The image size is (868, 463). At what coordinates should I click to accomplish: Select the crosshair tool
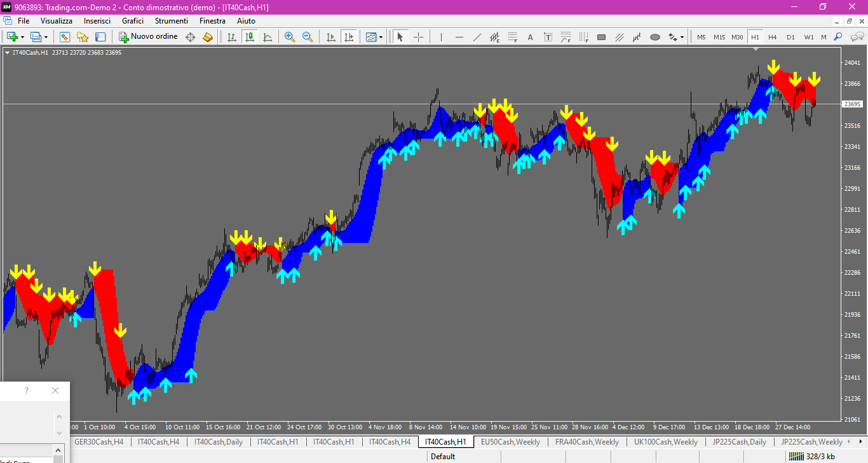[x=418, y=37]
